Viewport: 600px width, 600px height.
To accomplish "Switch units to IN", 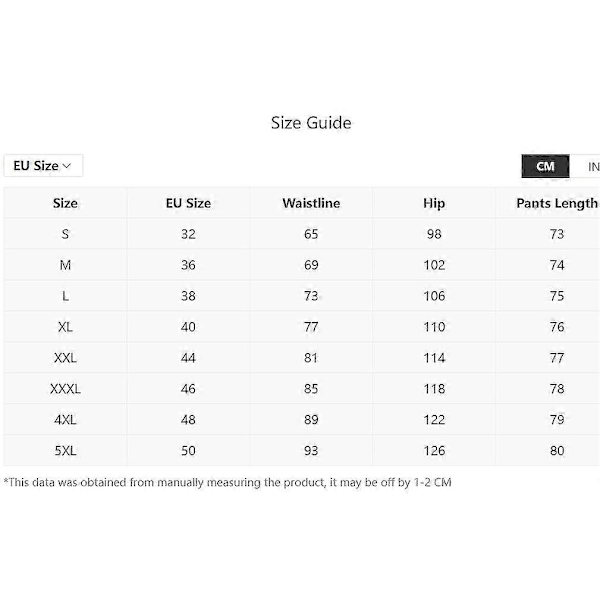I will [x=591, y=167].
